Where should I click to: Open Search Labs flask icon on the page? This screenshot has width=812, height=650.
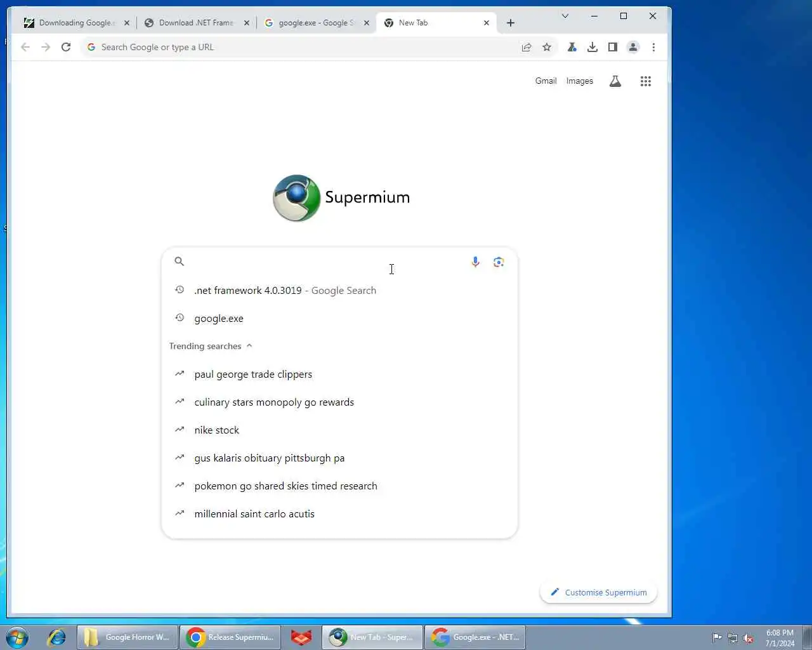tap(615, 81)
